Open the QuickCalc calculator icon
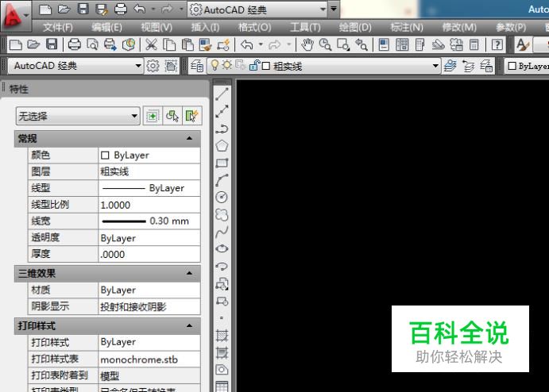The image size is (549, 392). coord(474,44)
